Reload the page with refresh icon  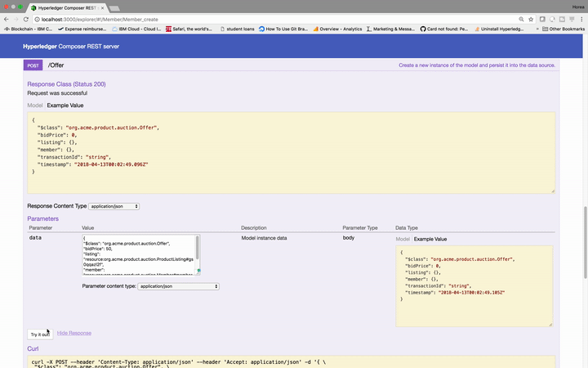pyautogui.click(x=26, y=18)
